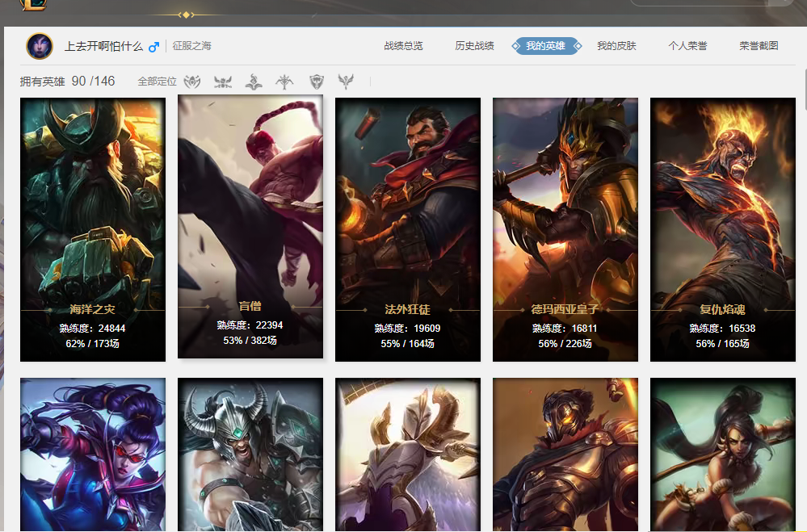This screenshot has width=807, height=532.
Task: Click the win rate 62% / 173场
Action: [x=93, y=344]
